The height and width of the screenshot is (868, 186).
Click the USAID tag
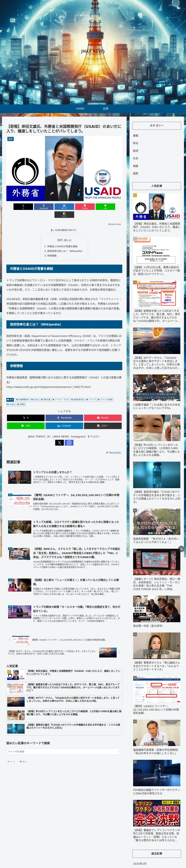click(11, 404)
